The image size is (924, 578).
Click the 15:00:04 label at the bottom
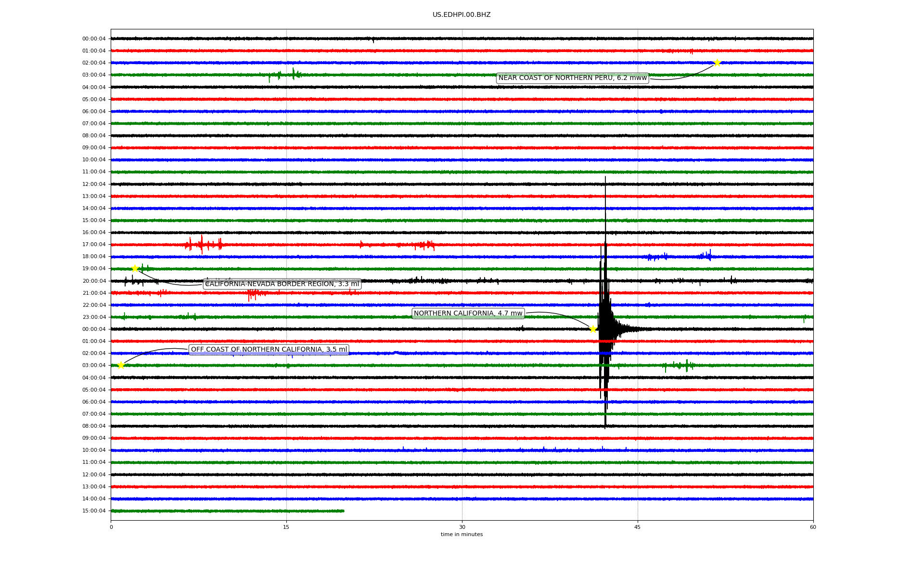[94, 511]
